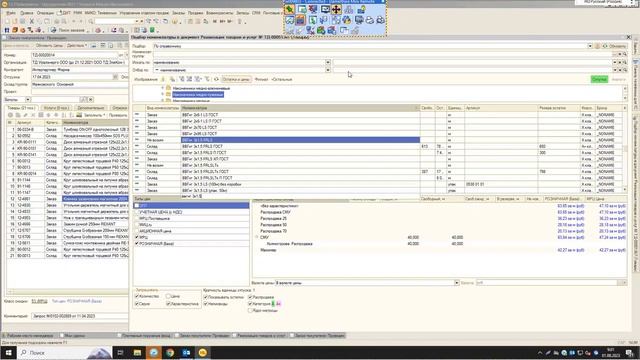Viewport: 640px width, 360px height.
Task: Expand the Подбор mode dropdown
Action: [590, 46]
